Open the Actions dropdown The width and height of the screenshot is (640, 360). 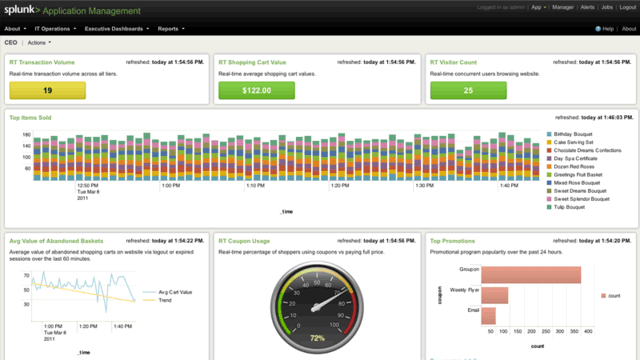click(39, 42)
